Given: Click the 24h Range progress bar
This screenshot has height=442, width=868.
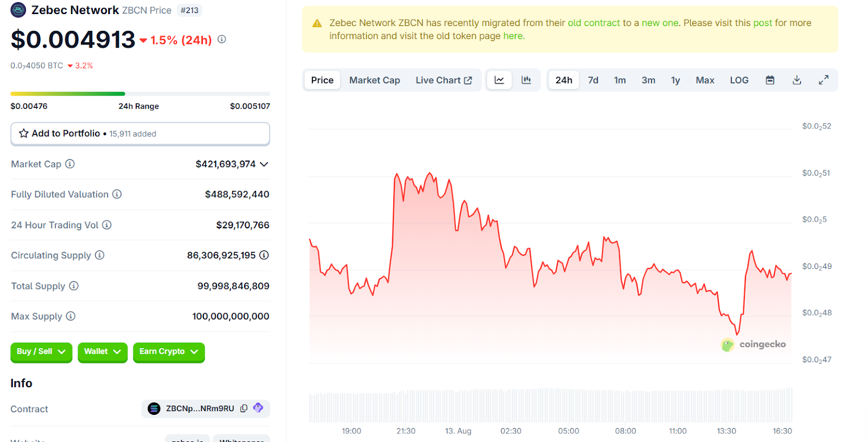Looking at the screenshot, I should [x=140, y=94].
